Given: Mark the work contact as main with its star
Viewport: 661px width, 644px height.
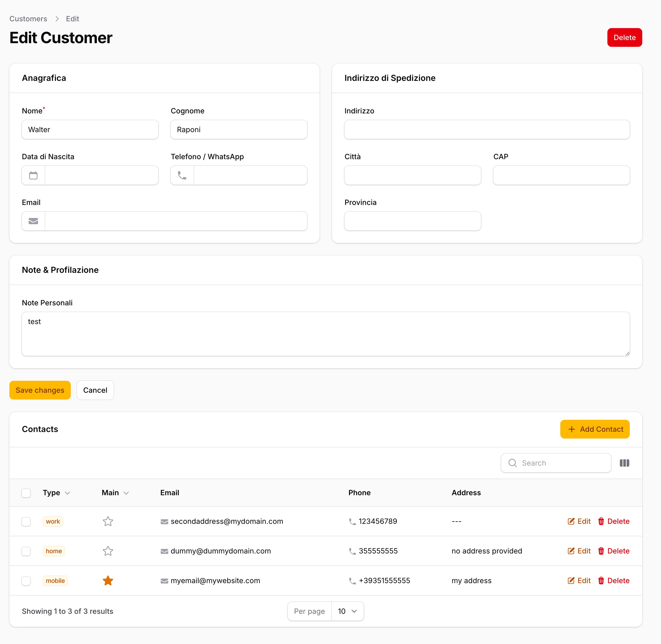Looking at the screenshot, I should click(108, 521).
